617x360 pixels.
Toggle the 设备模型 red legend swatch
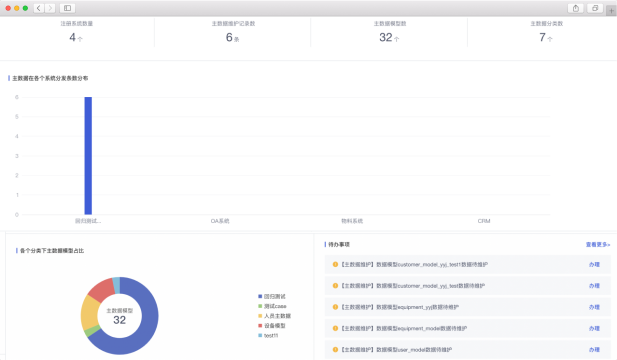click(260, 326)
